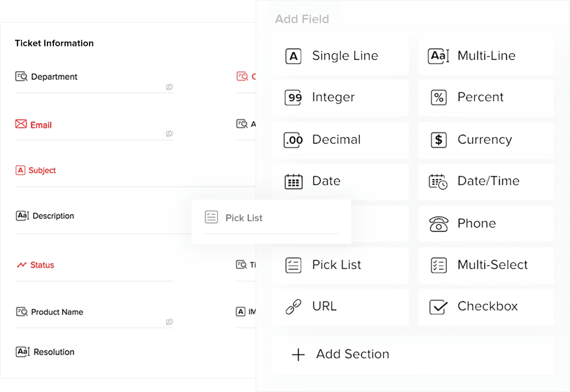This screenshot has width=570, height=392.
Task: Click the lookup icon beside Department
Action: 20,76
